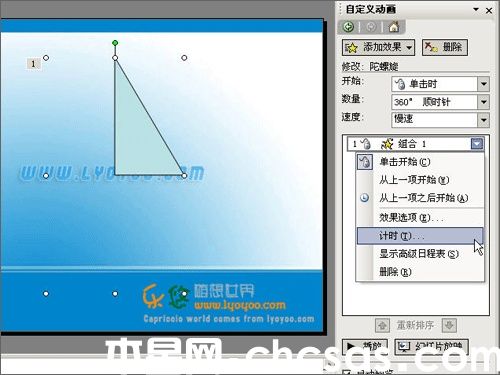Open the 速度 (Speed) dropdown arrow
This screenshot has height=375, width=500.
[483, 120]
